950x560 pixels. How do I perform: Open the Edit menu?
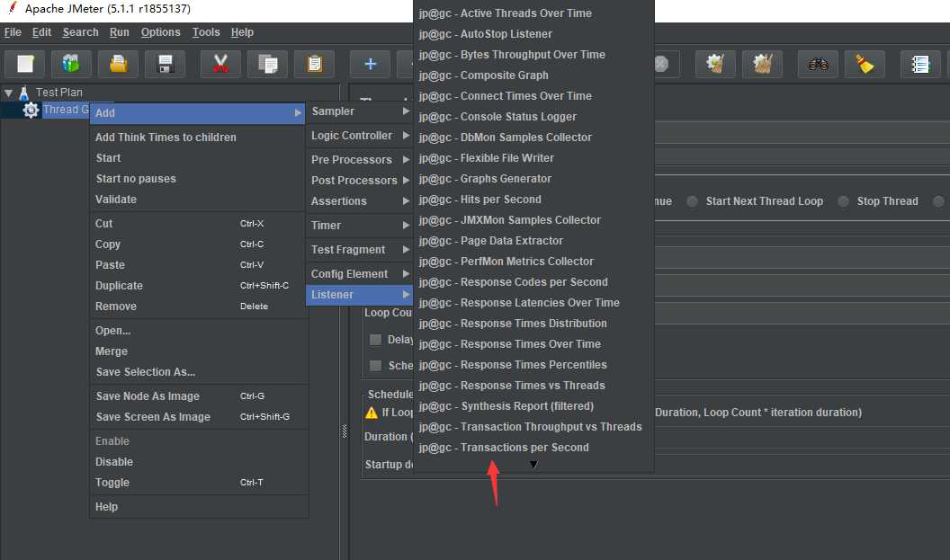pyautogui.click(x=41, y=32)
